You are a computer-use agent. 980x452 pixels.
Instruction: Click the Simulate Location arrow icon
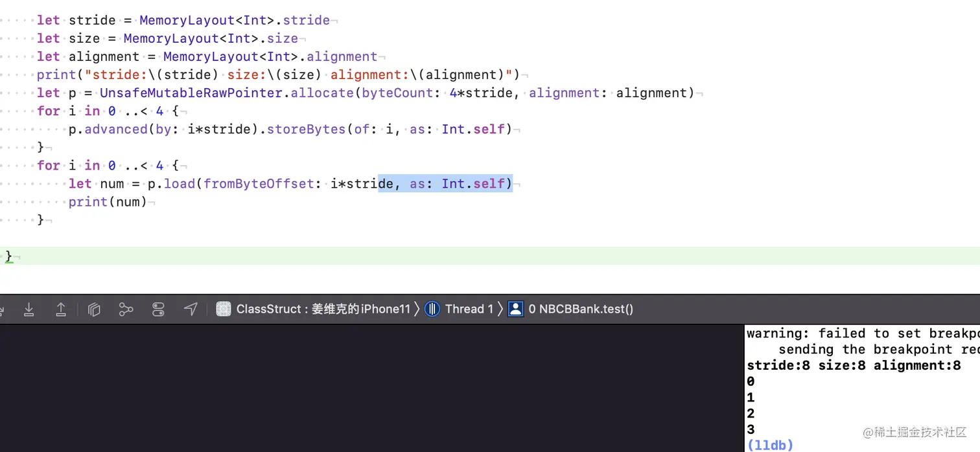click(x=191, y=310)
